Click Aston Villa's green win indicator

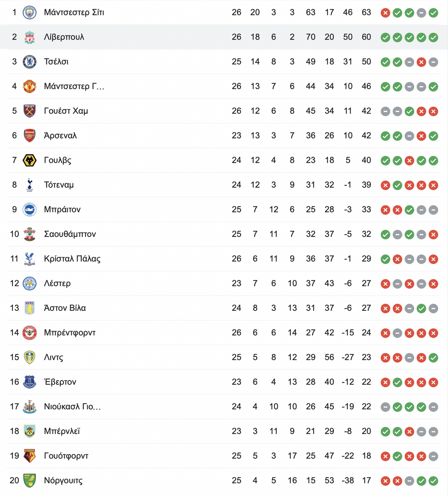coord(421,309)
